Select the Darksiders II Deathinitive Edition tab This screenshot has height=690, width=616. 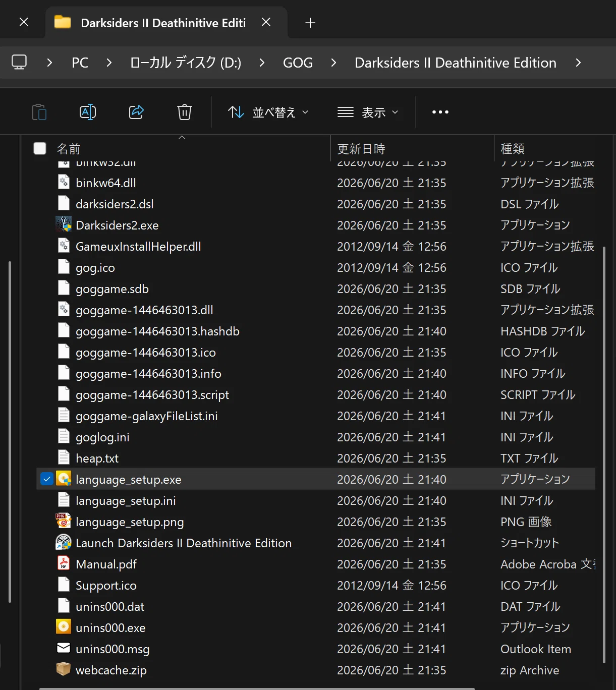166,23
